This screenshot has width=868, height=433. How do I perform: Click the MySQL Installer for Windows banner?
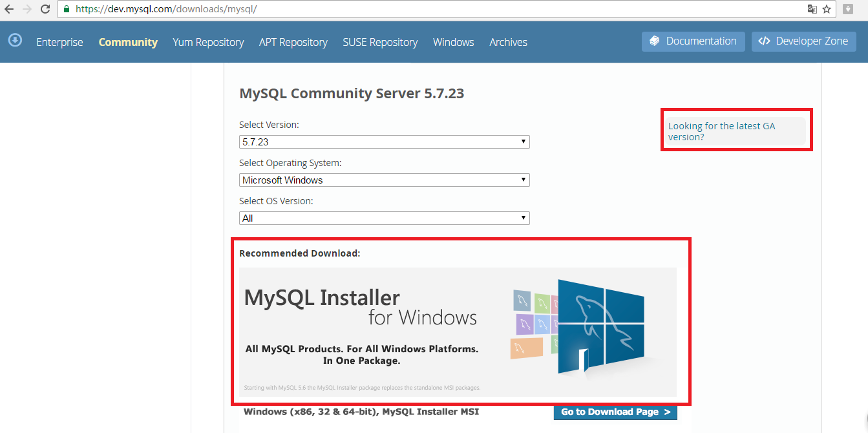pyautogui.click(x=458, y=332)
